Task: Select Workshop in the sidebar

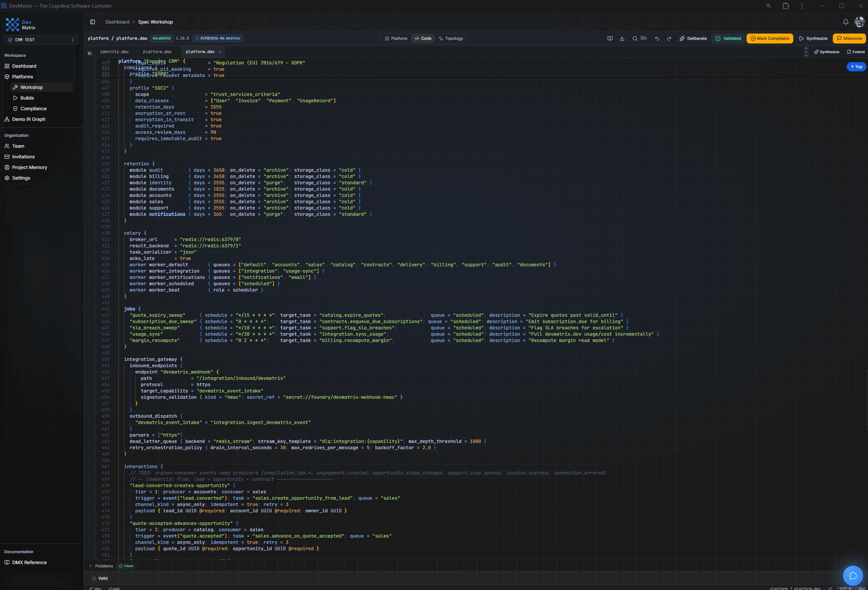Action: [x=41, y=87]
